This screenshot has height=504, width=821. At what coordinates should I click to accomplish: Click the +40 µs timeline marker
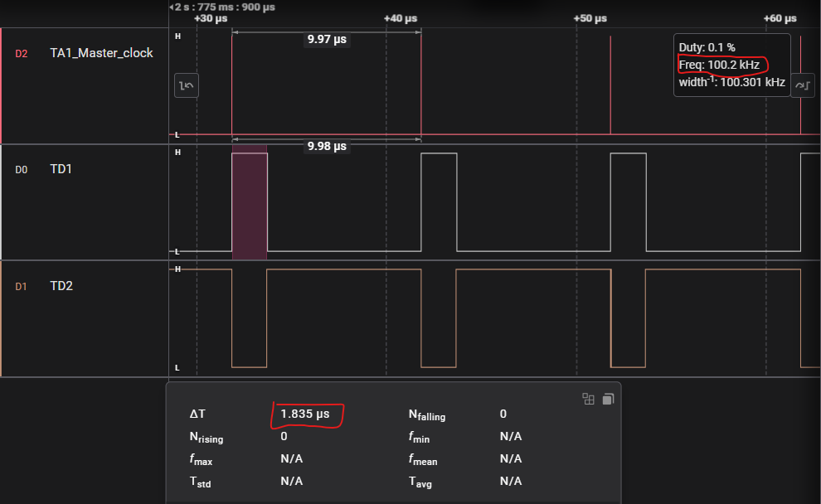click(x=401, y=18)
